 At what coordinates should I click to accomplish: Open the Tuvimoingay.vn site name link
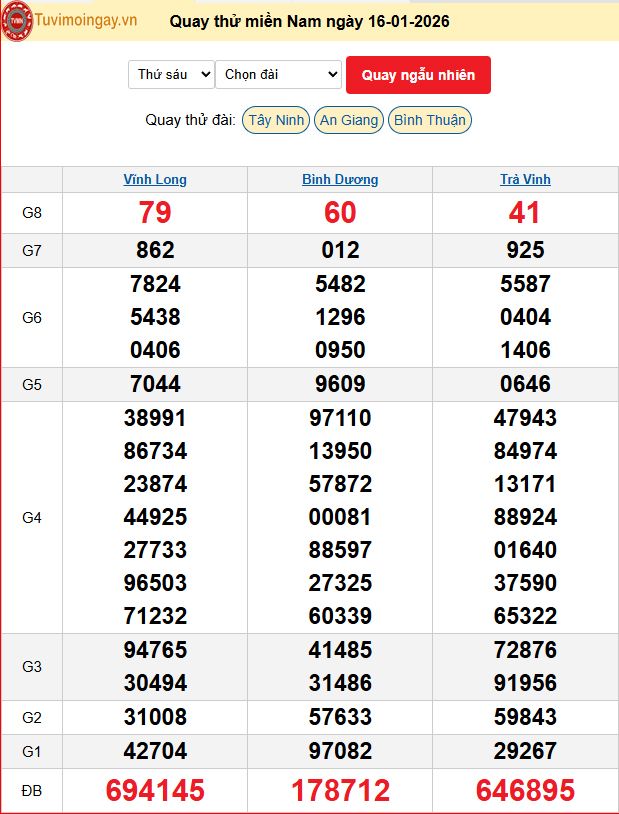(86, 21)
